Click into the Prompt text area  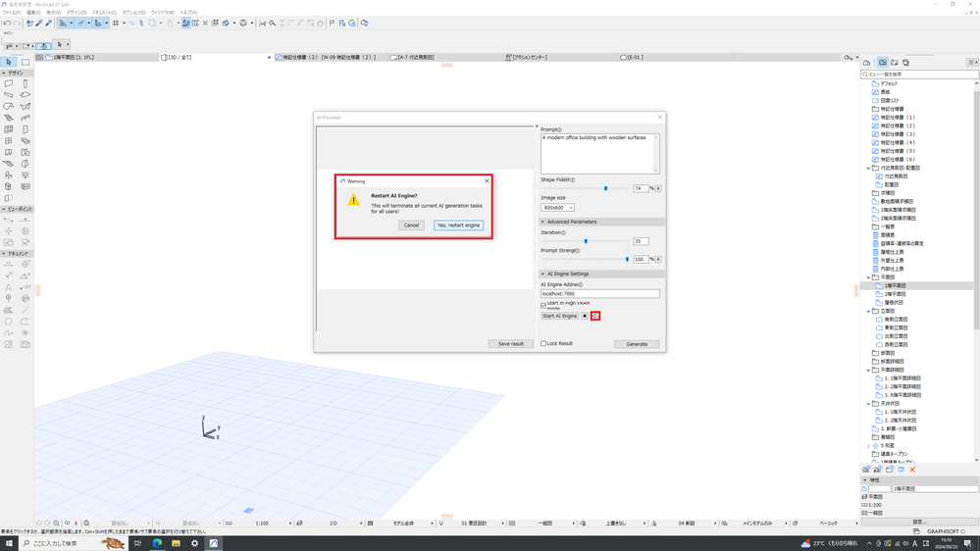click(600, 154)
